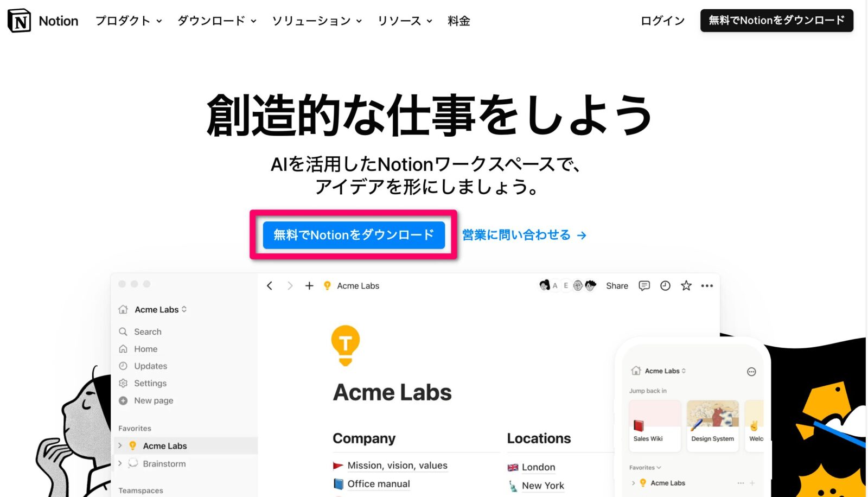Open the comments speech bubble icon
This screenshot has width=868, height=497.
click(x=644, y=285)
